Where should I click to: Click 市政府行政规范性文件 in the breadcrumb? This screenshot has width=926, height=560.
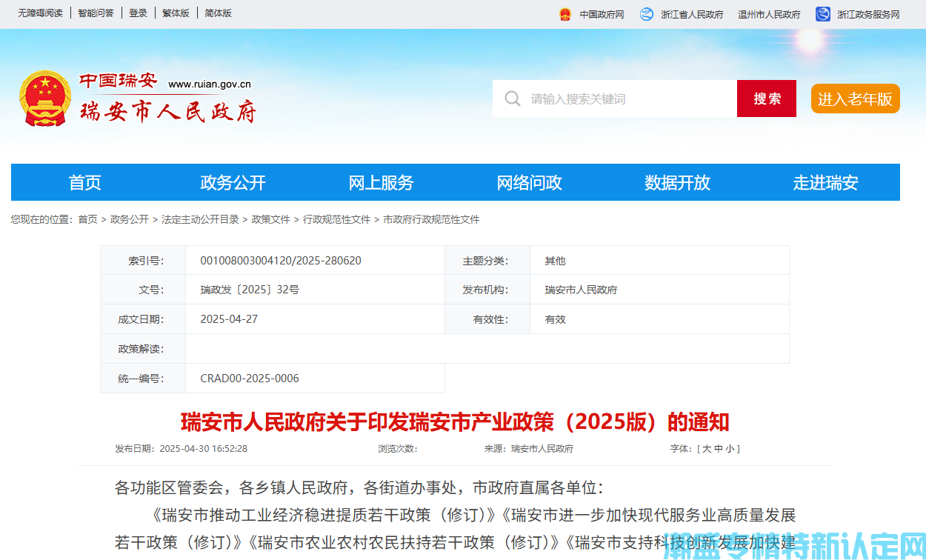coord(431,219)
